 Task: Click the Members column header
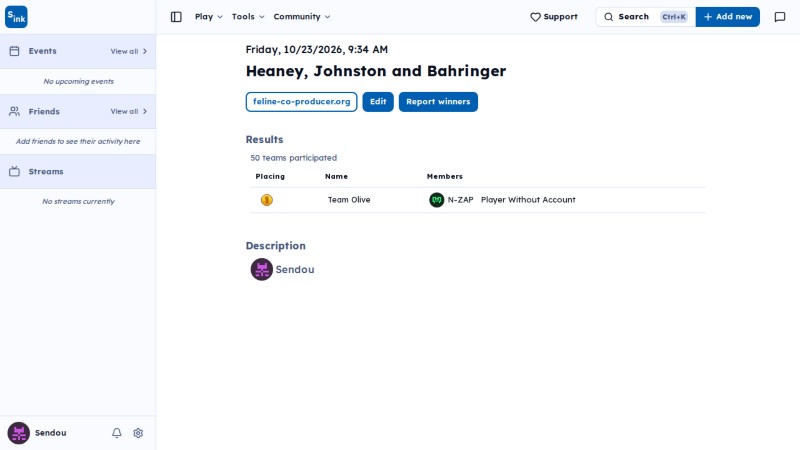point(445,177)
